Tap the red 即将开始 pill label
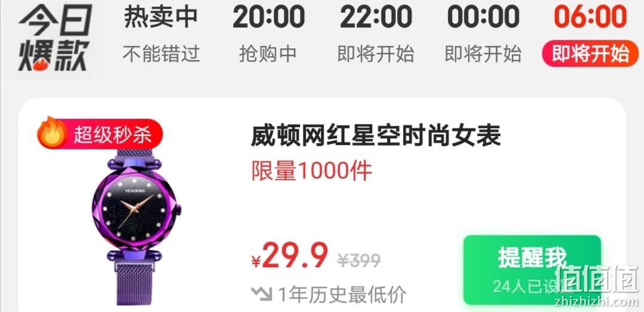Screen dimensions: 644x312 [590, 54]
